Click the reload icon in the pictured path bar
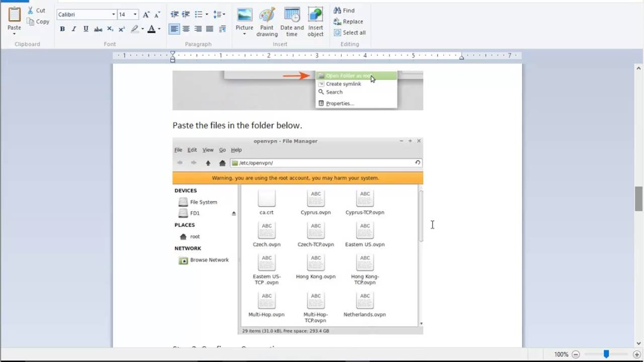 [418, 163]
